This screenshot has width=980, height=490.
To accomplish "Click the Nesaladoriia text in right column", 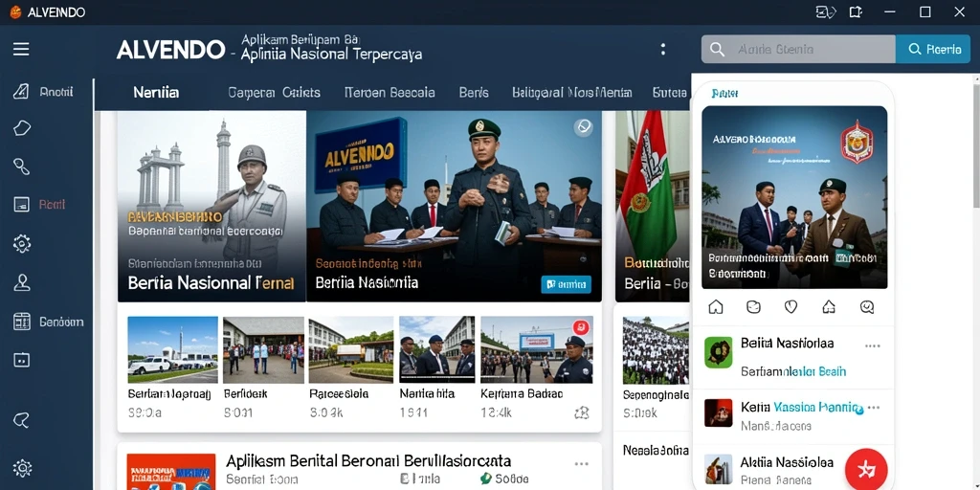I will click(x=656, y=450).
